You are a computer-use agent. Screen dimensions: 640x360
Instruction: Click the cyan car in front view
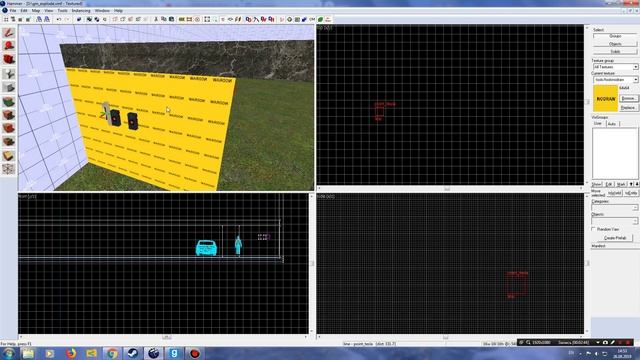click(x=206, y=248)
